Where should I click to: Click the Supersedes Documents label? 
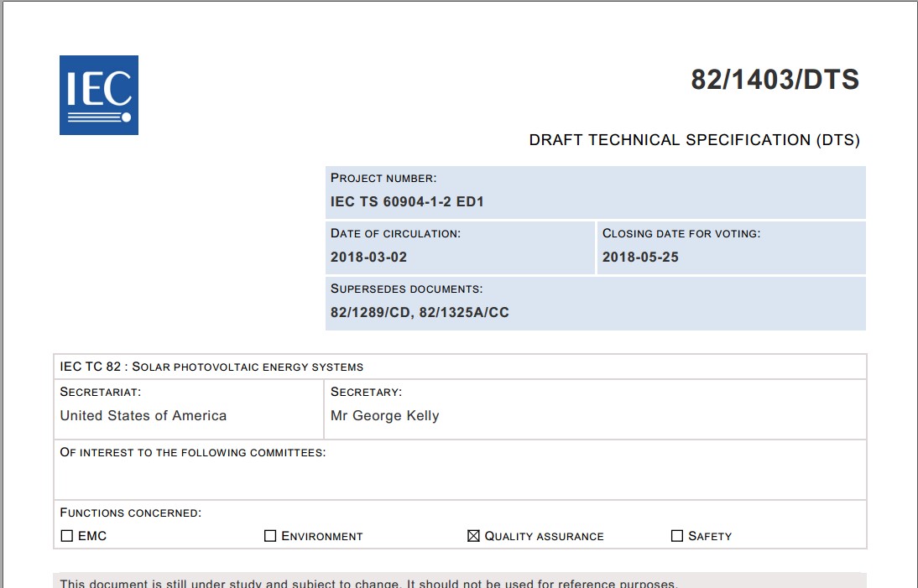pyautogui.click(x=406, y=289)
